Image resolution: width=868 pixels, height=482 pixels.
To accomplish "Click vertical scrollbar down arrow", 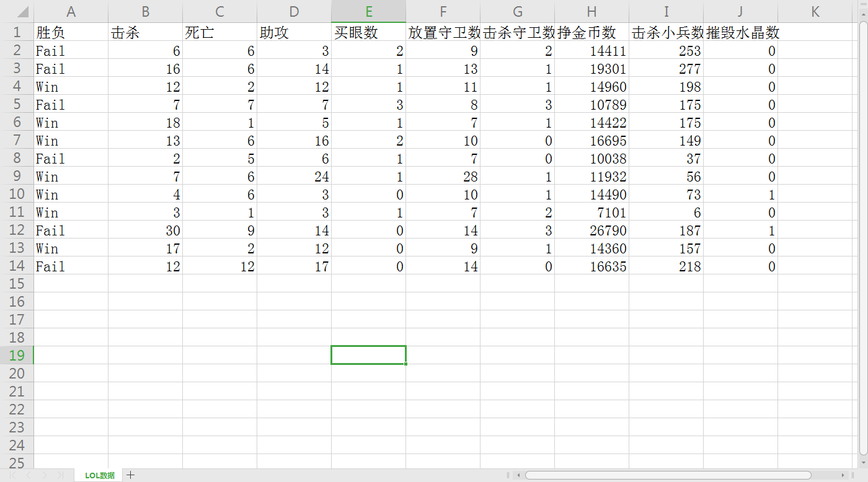I will pos(863,462).
